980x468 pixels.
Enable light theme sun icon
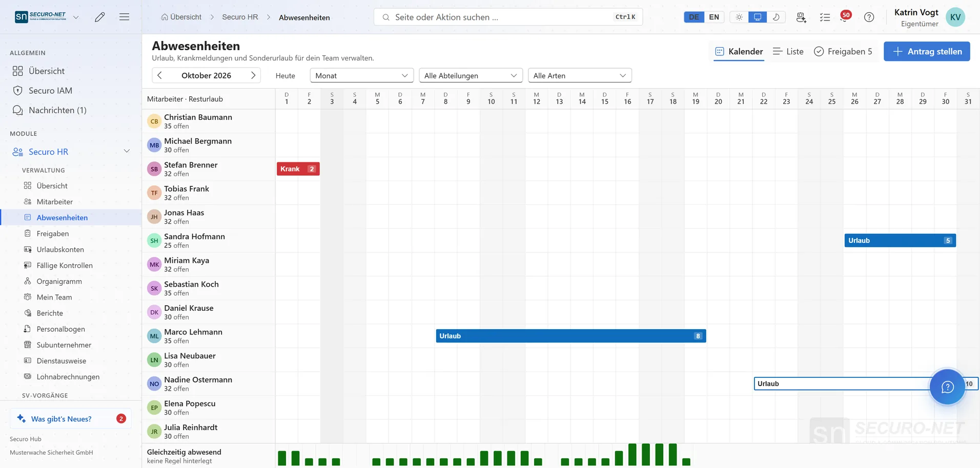739,17
